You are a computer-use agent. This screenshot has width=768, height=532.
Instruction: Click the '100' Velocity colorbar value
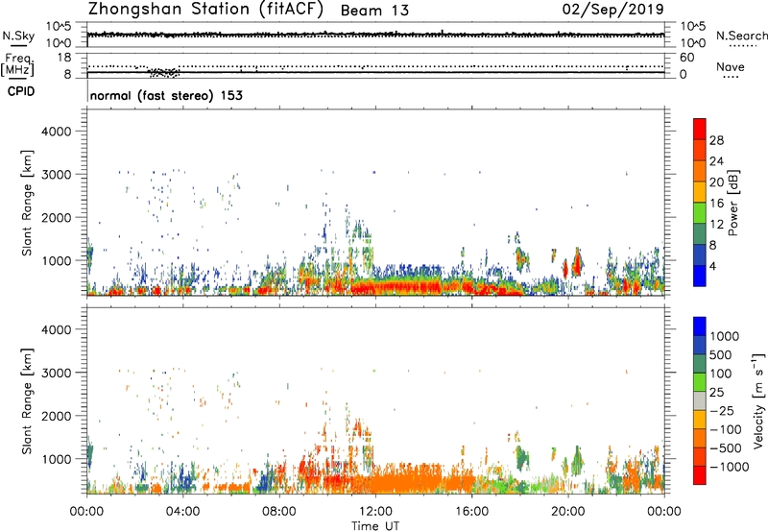point(722,374)
